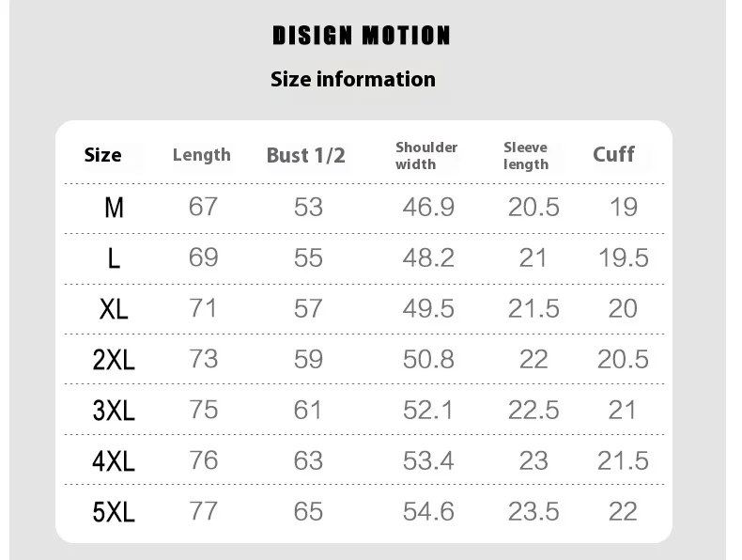Click the Bust 1/2 column header
This screenshot has height=560, width=742.
tap(306, 156)
